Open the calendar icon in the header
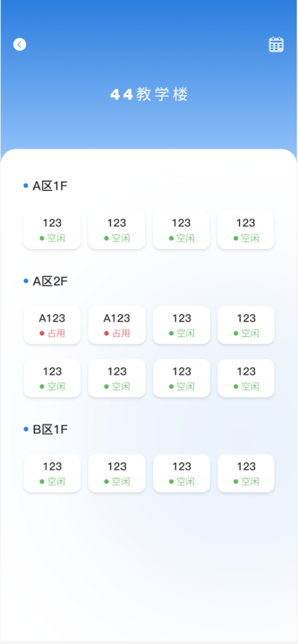 coord(276,44)
